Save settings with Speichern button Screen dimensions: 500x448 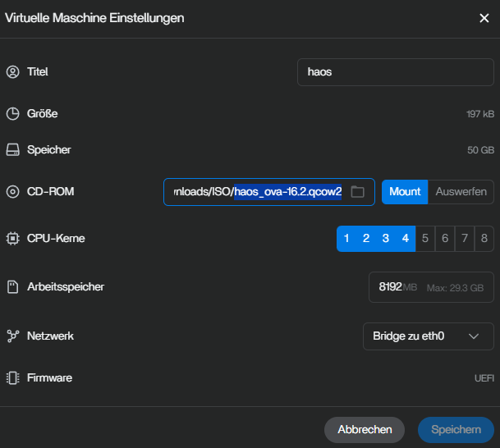click(x=456, y=429)
